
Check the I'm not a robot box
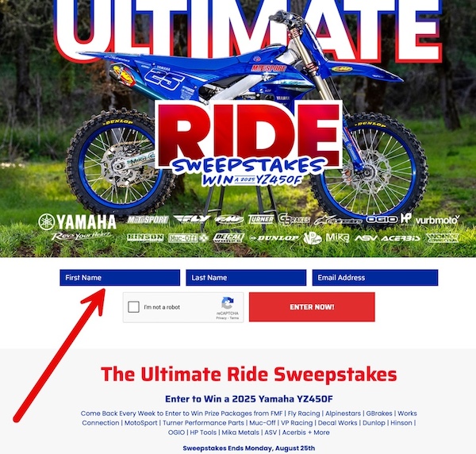(133, 307)
